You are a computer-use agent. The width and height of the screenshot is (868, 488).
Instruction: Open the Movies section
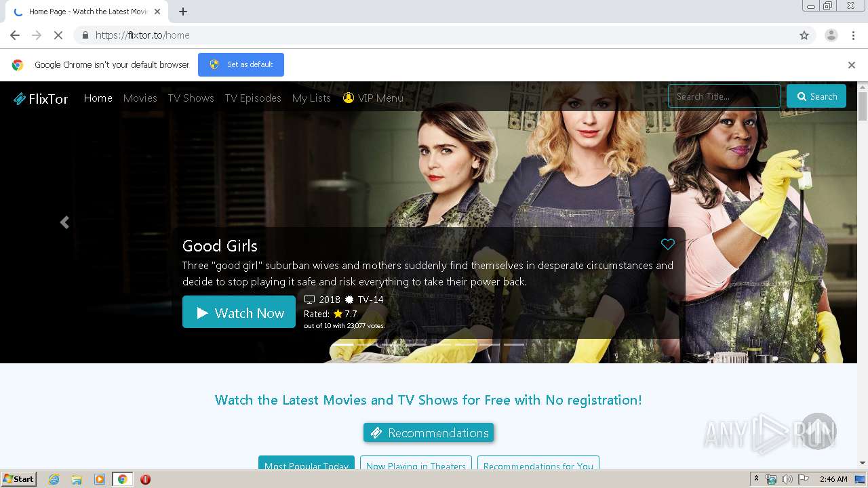tap(140, 98)
